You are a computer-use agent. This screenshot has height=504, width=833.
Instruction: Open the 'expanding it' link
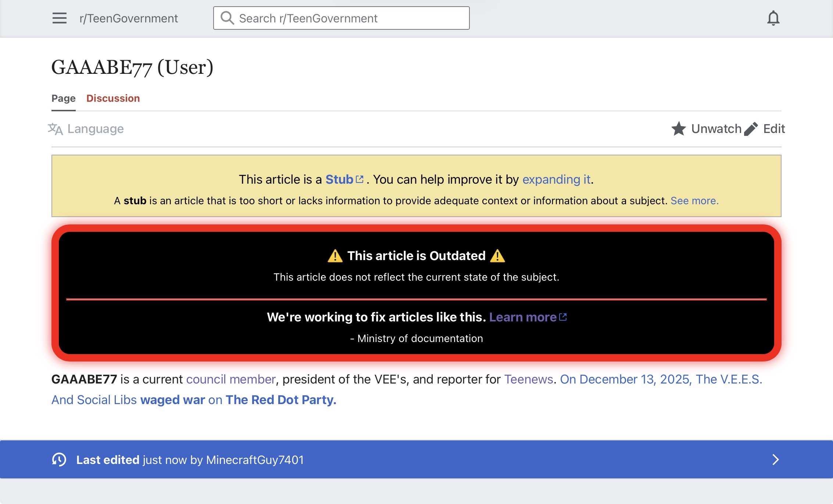coord(556,179)
